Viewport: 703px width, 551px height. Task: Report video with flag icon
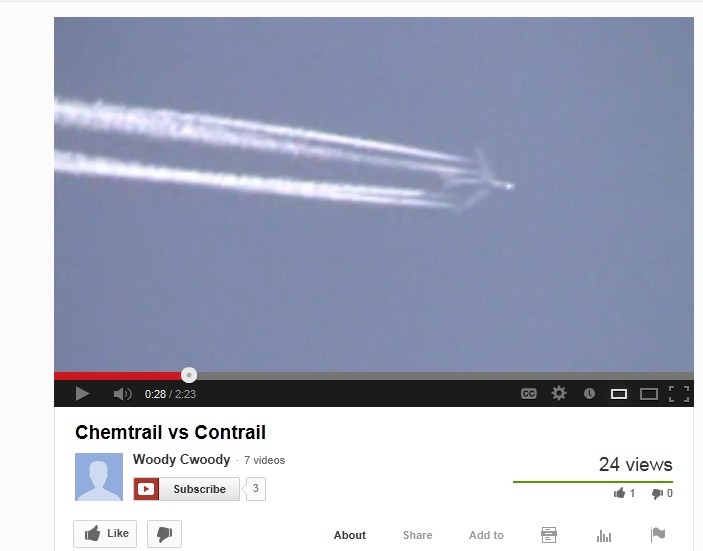658,534
